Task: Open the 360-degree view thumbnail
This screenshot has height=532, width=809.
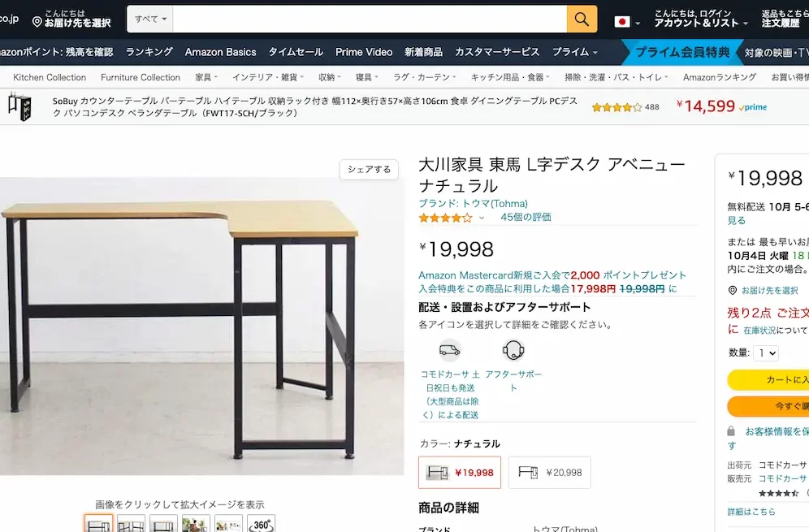Action: (x=261, y=524)
